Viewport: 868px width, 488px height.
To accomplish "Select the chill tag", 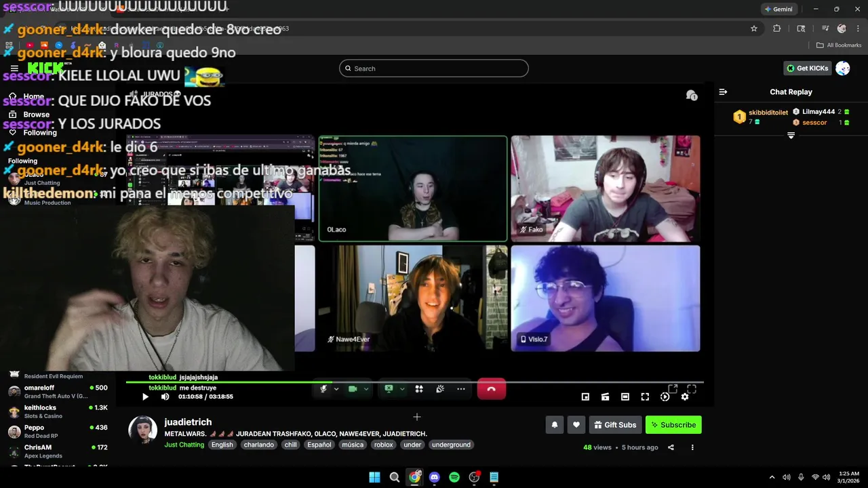I will click(x=291, y=445).
